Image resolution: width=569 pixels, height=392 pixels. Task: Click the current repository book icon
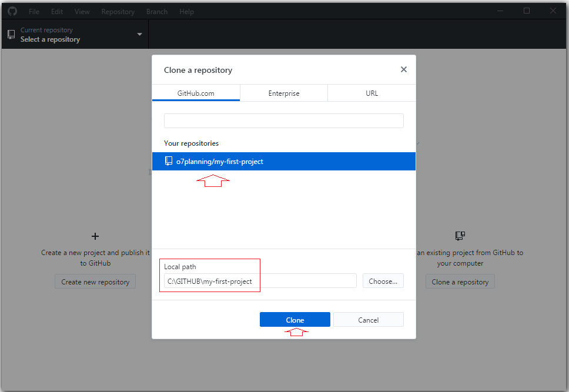(x=11, y=35)
